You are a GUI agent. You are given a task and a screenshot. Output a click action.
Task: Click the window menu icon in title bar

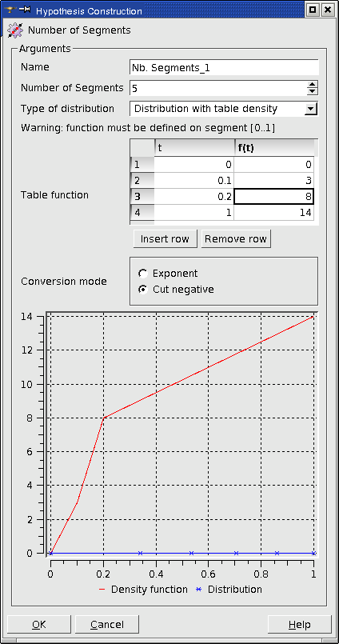(10, 10)
